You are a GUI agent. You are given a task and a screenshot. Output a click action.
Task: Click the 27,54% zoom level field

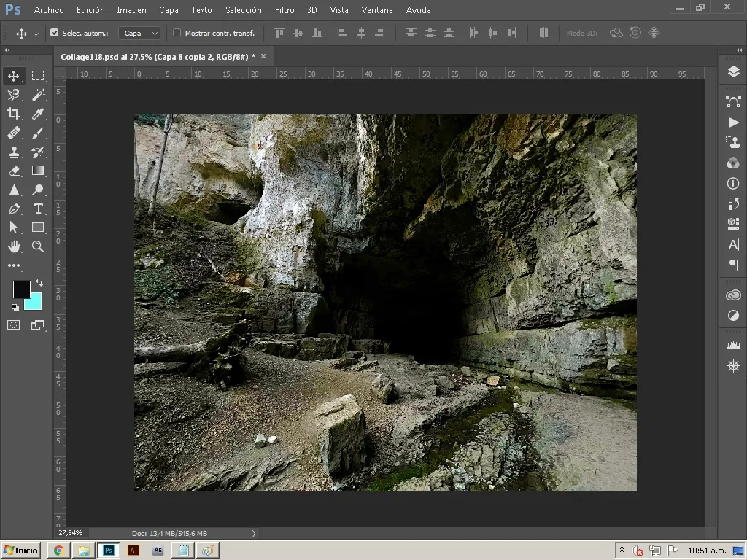(71, 533)
